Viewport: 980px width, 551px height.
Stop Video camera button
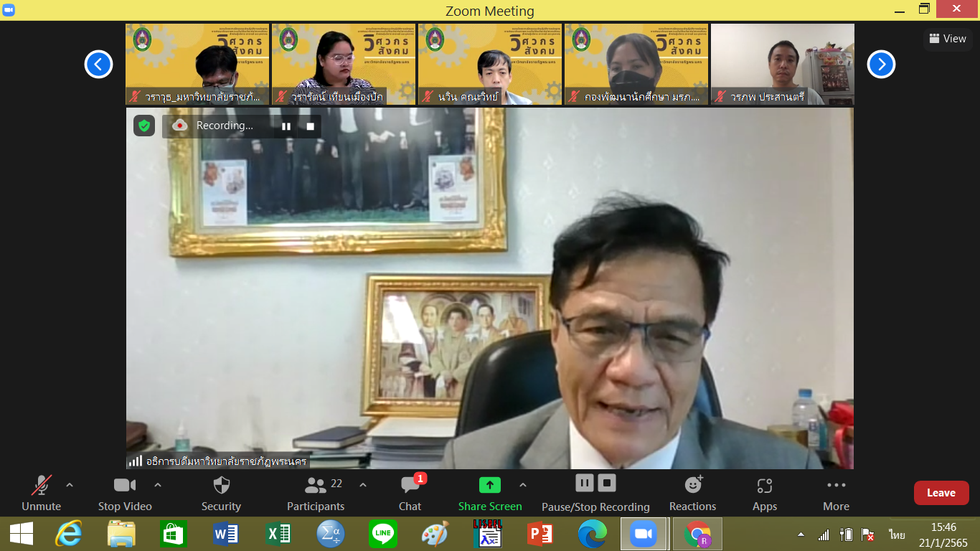click(125, 493)
